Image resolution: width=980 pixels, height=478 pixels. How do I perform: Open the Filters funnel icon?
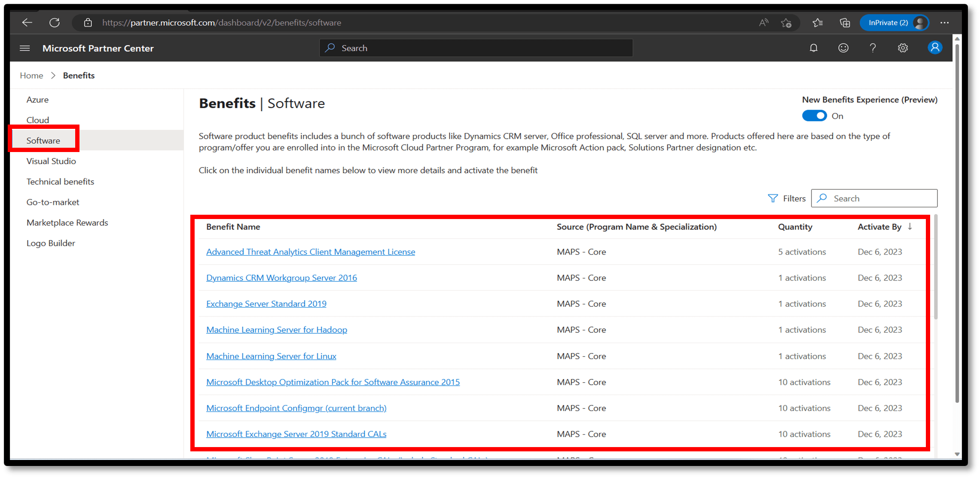click(773, 198)
